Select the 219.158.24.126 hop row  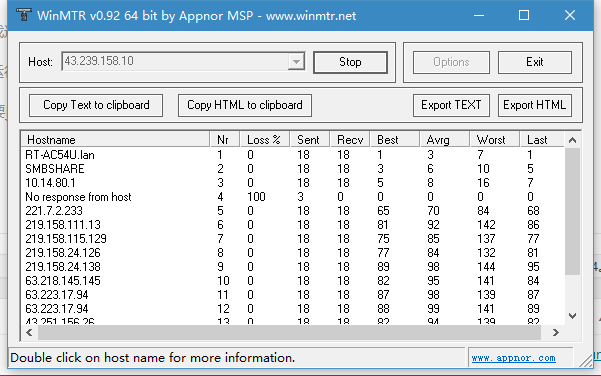click(x=292, y=253)
